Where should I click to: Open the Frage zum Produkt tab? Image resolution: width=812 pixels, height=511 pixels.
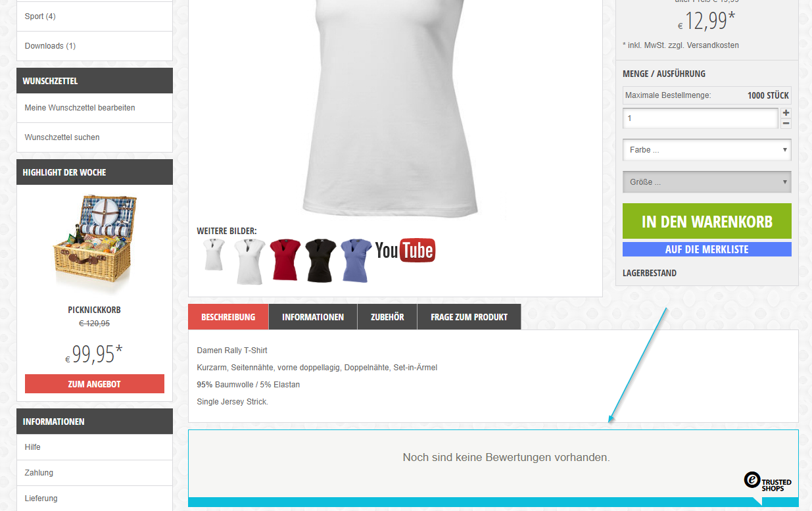[x=469, y=317]
